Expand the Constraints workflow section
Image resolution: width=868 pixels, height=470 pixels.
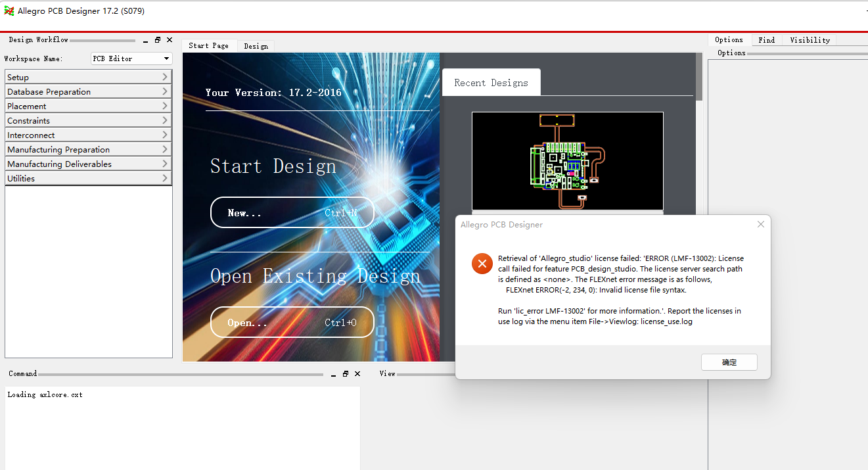pos(88,121)
